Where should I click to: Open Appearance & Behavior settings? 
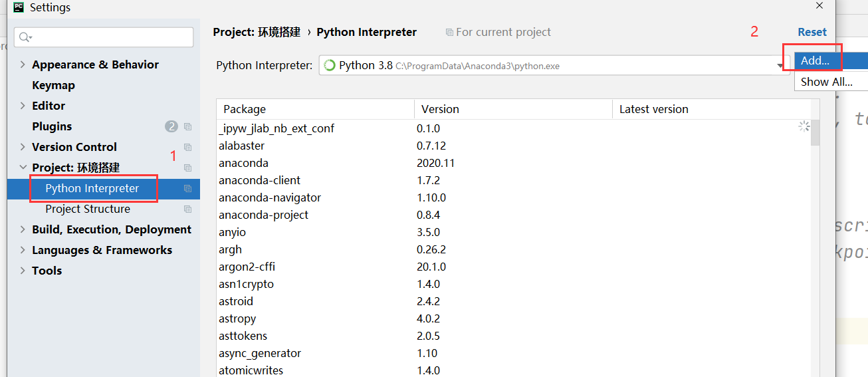pyautogui.click(x=95, y=64)
